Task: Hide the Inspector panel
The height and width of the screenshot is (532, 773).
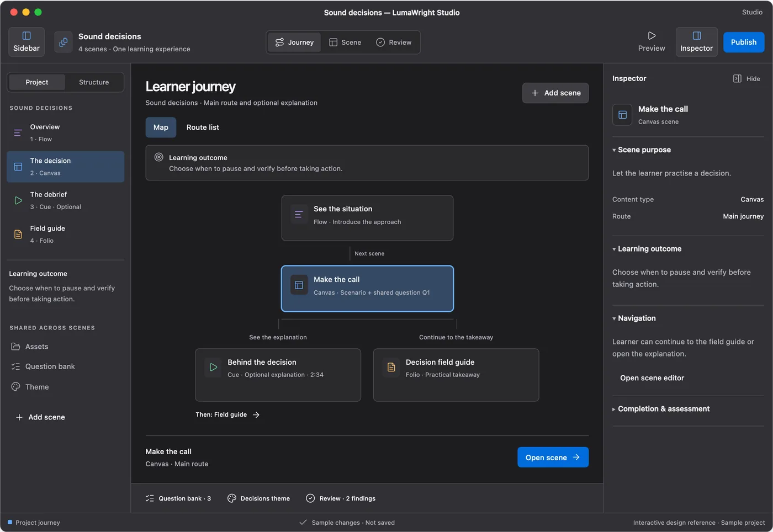Action: tap(746, 79)
